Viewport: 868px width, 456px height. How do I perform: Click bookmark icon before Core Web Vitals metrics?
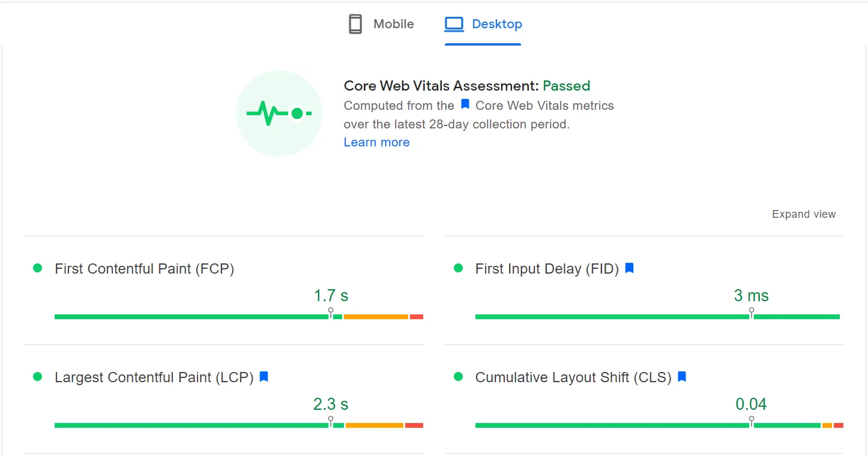coord(465,104)
